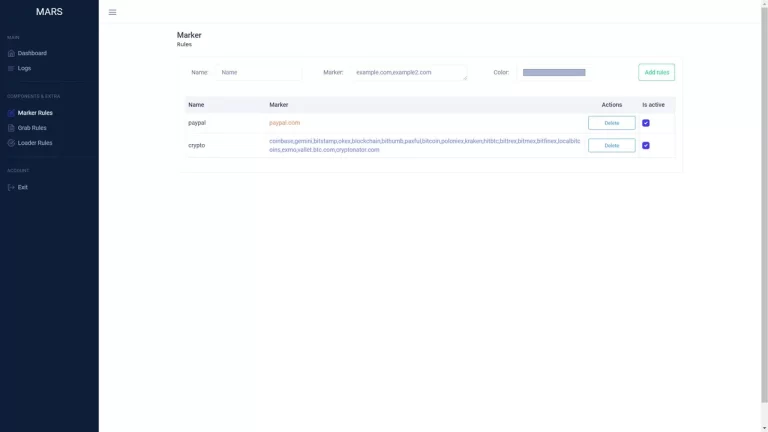
Task: Delete the crypto marker rule
Action: tap(612, 145)
